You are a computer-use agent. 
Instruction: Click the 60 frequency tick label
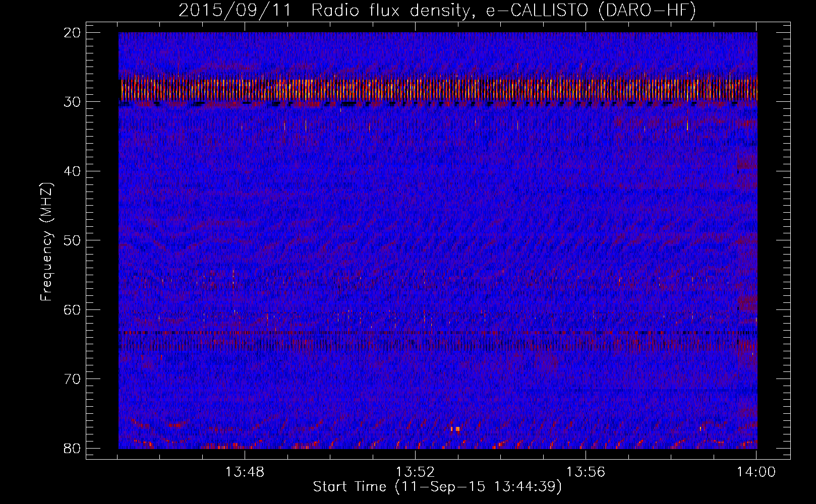pyautogui.click(x=73, y=309)
